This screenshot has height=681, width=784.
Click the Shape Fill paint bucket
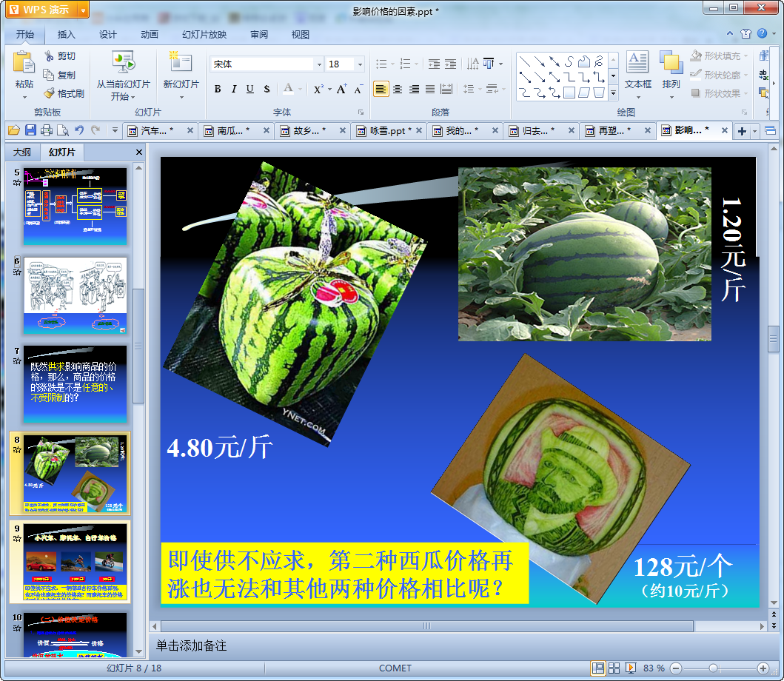pos(695,56)
